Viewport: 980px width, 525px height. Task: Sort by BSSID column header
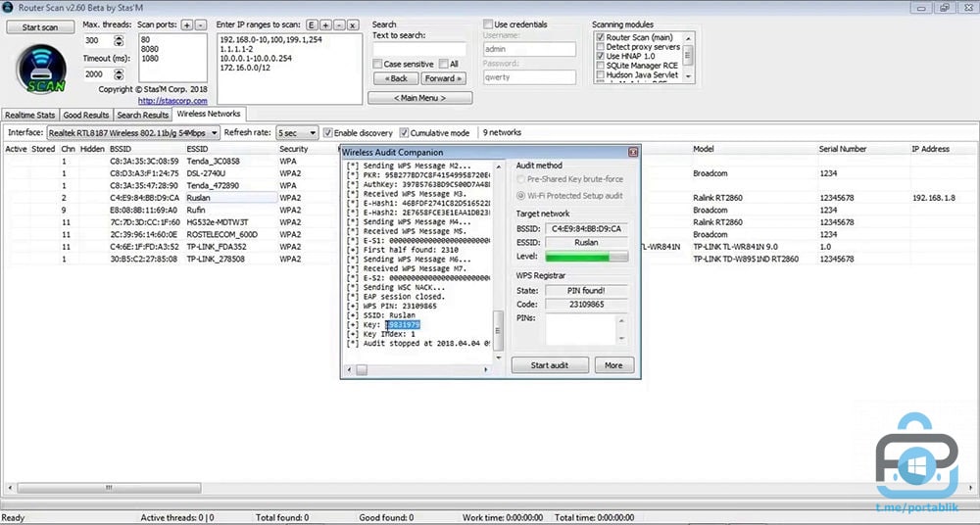click(120, 149)
